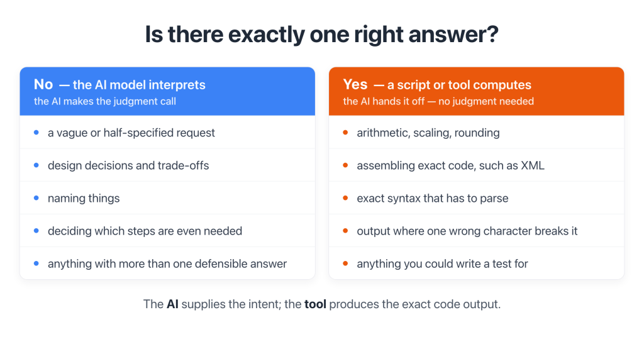
Task: Click the bold 'tool' word in the footer
Action: [x=315, y=304]
